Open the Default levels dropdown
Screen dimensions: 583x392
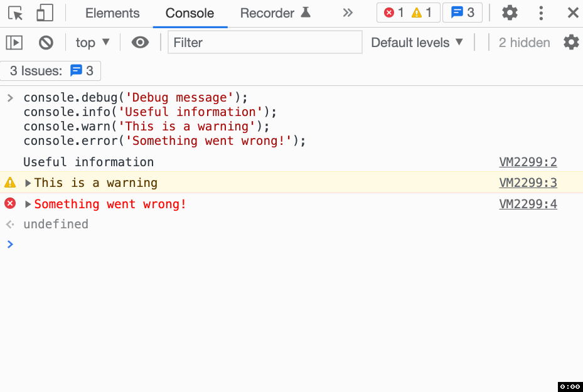[x=417, y=43]
